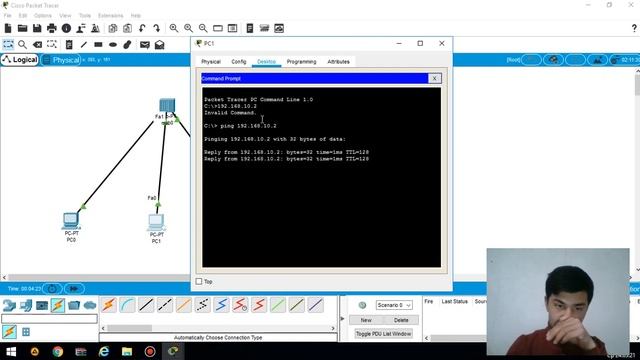
Task: Click the device search input field
Action: (x=49, y=318)
